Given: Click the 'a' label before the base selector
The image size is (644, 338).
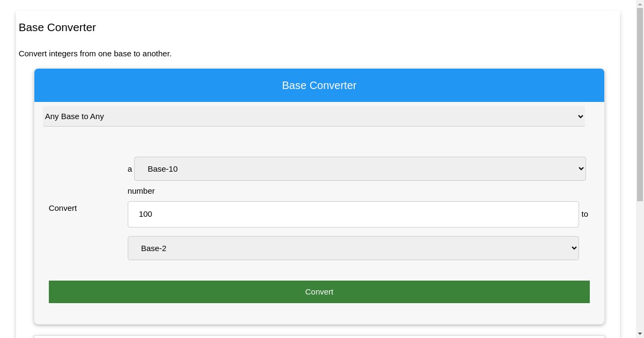Looking at the screenshot, I should (x=129, y=169).
